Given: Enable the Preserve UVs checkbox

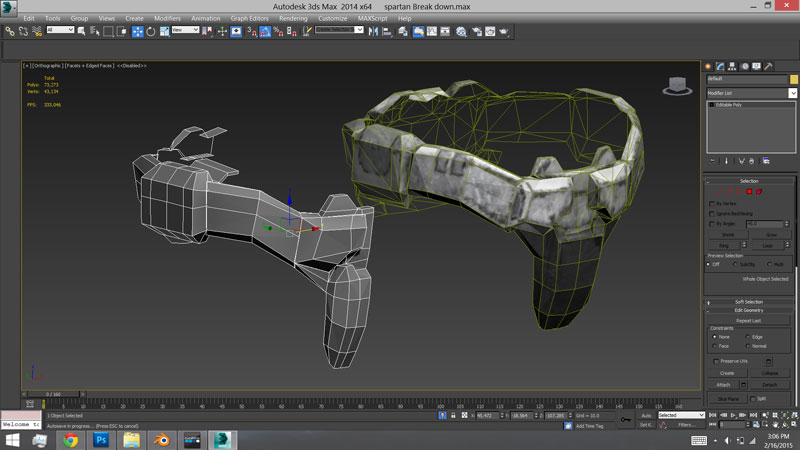Looking at the screenshot, I should click(x=716, y=361).
